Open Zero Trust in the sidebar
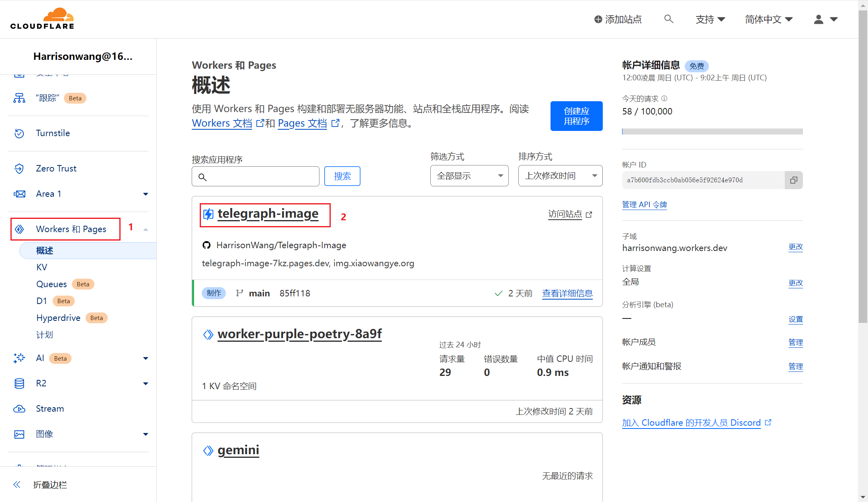This screenshot has height=502, width=868. 56,169
